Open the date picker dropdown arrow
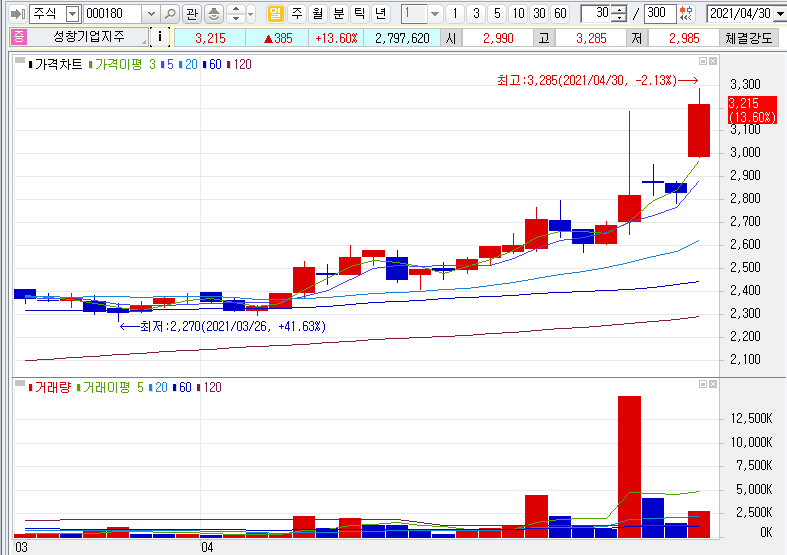 pyautogui.click(x=780, y=14)
